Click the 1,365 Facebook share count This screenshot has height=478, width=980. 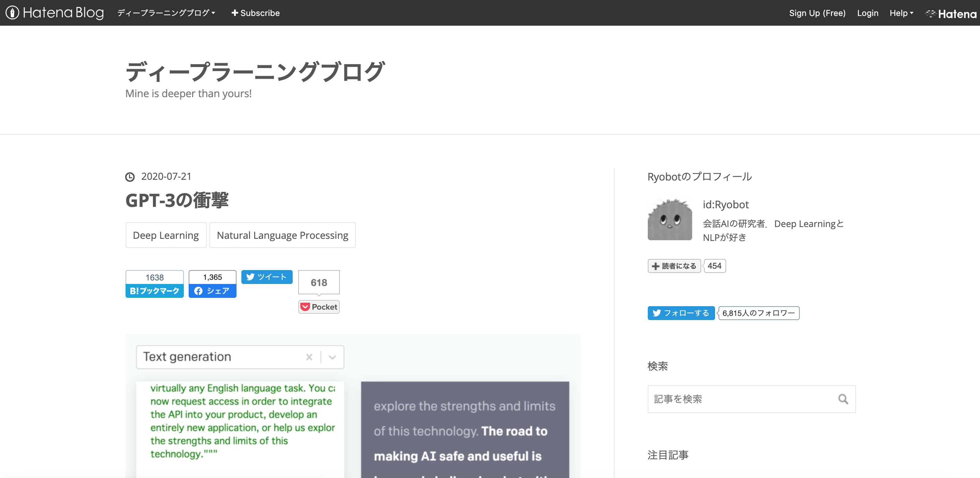pos(212,277)
